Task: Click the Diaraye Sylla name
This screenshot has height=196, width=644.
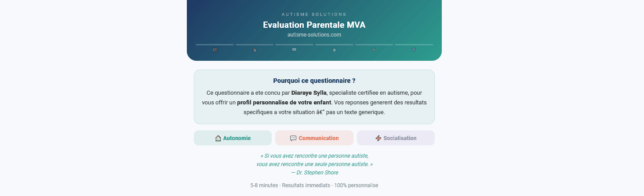Action: click(309, 93)
